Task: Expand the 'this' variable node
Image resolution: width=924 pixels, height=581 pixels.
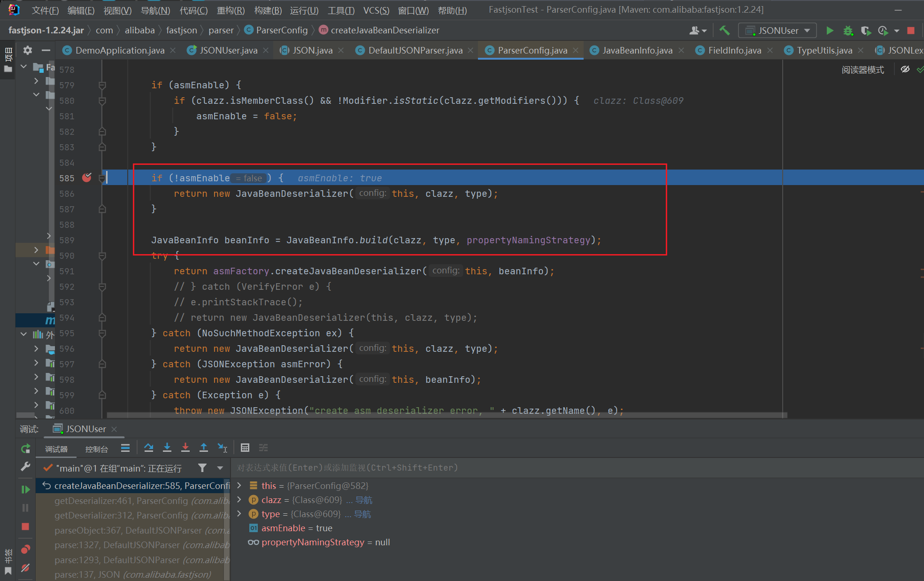Action: tap(239, 485)
